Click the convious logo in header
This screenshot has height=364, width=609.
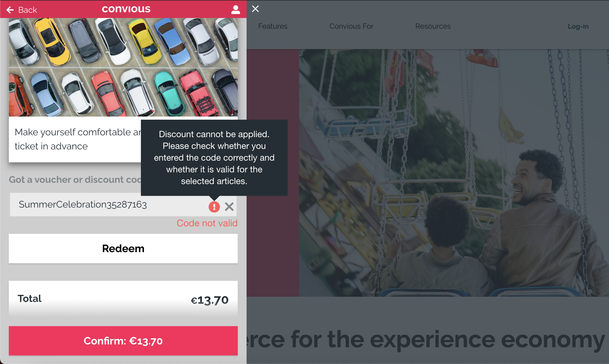coord(126,9)
